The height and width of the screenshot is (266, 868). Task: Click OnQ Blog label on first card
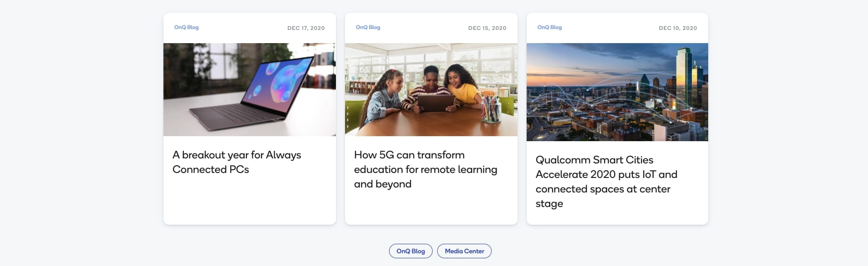click(x=187, y=27)
